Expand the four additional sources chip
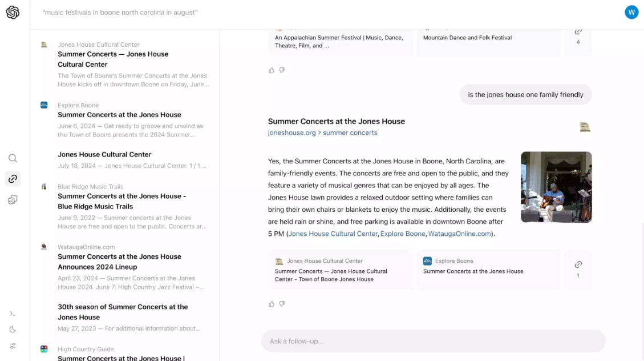Image resolution: width=644 pixels, height=361 pixels. 578,37
